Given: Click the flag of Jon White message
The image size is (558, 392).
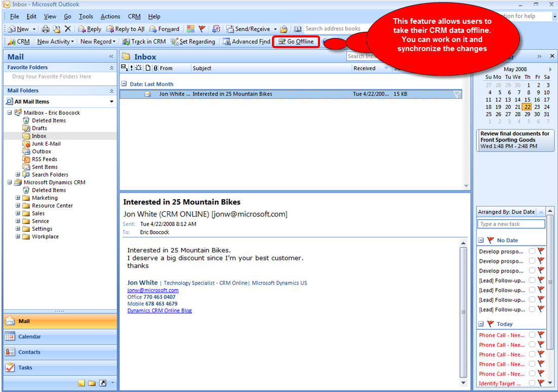Looking at the screenshot, I should 457,94.
